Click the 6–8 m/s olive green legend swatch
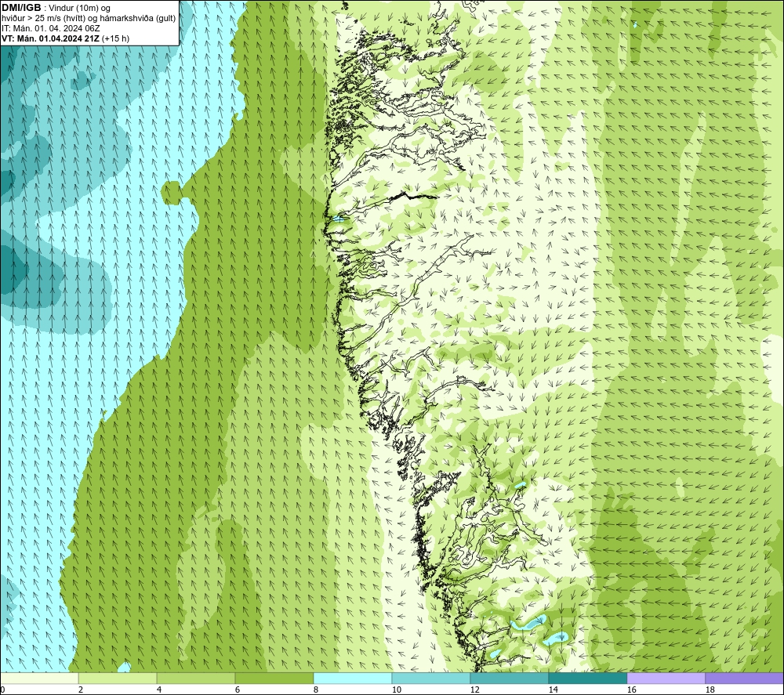The image size is (784, 695). click(274, 678)
